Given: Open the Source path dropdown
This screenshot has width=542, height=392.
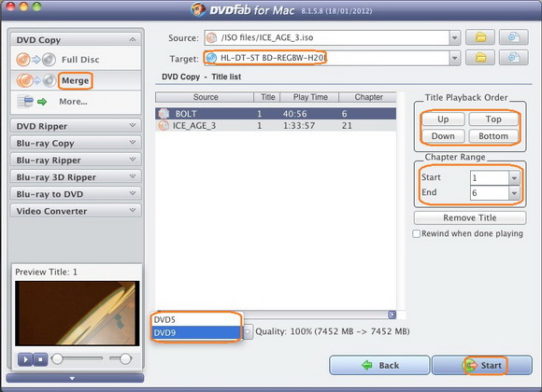Looking at the screenshot, I should click(x=454, y=37).
